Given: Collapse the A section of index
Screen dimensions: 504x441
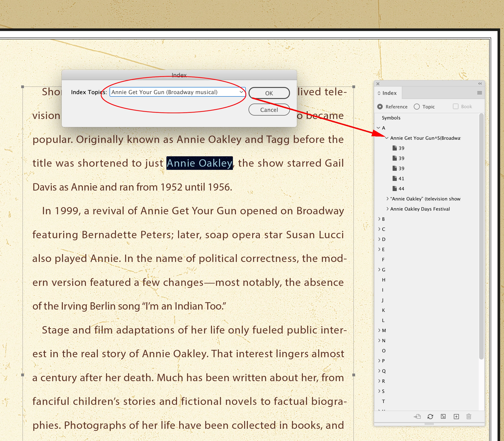Looking at the screenshot, I should pyautogui.click(x=379, y=128).
